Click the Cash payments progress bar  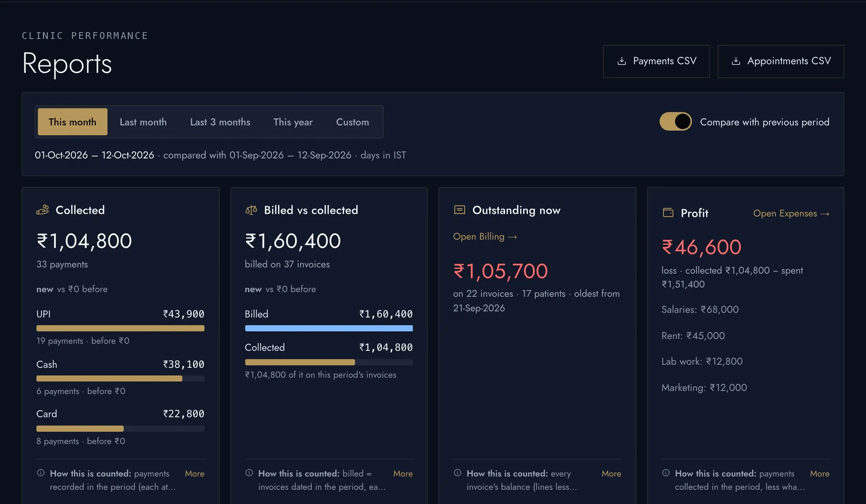[120, 378]
